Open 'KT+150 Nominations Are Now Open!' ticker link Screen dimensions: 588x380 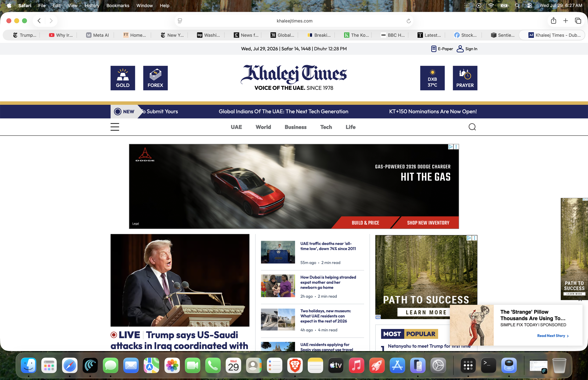[433, 111]
